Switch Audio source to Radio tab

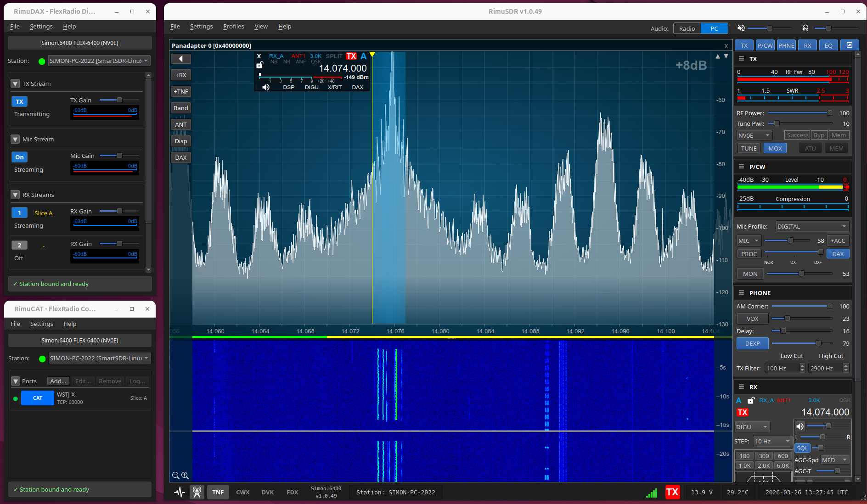687,28
